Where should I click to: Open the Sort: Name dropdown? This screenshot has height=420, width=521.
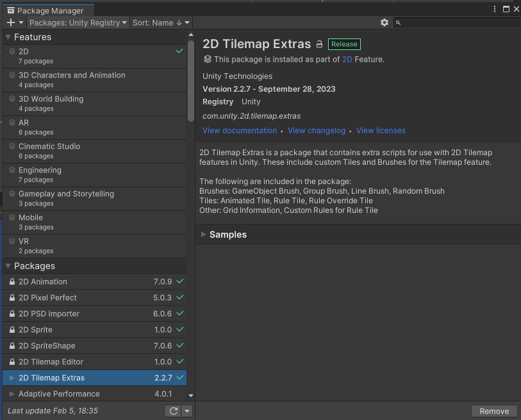(x=161, y=22)
